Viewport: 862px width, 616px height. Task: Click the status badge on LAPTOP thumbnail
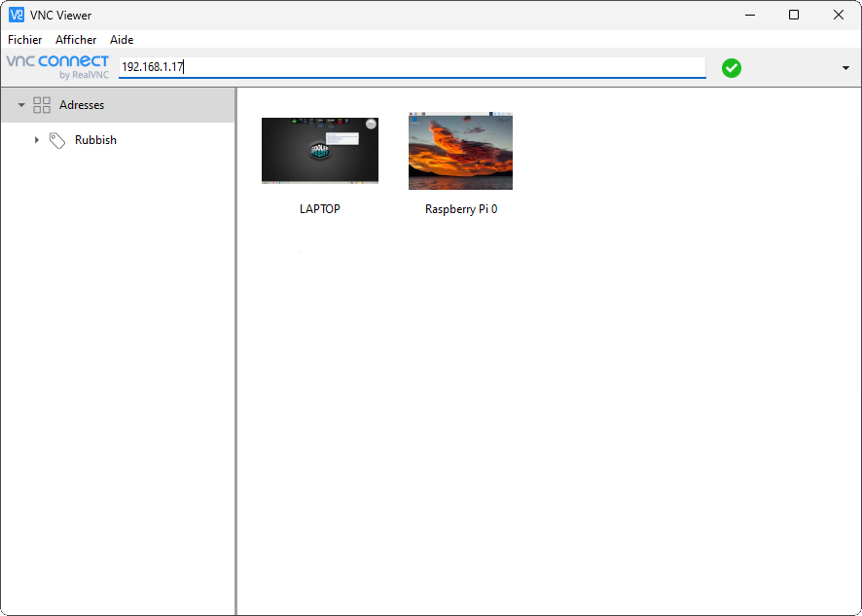(371, 124)
